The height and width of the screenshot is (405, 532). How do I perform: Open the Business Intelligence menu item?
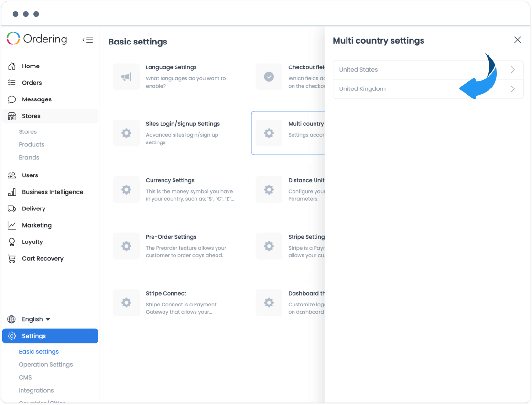50,192
